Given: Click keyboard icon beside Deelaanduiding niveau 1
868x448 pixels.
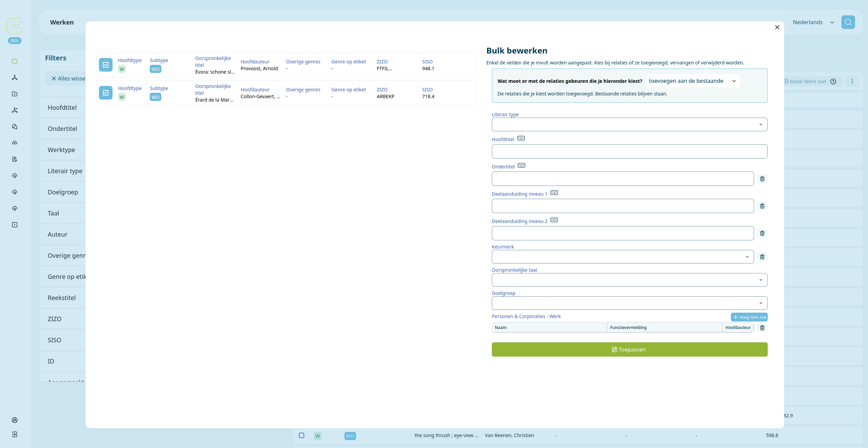Looking at the screenshot, I should click(x=554, y=193).
